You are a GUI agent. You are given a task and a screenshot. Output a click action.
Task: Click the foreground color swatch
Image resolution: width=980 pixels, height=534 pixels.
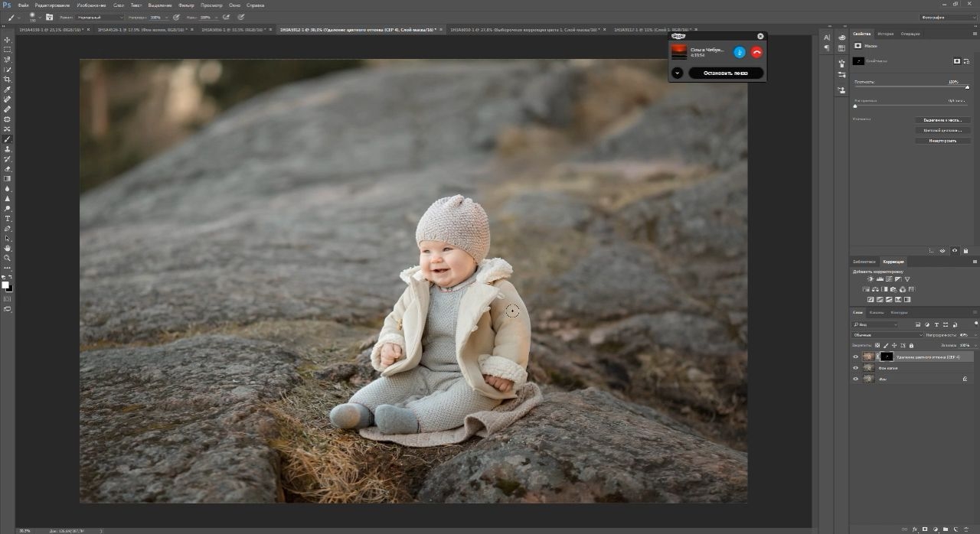[x=5, y=285]
